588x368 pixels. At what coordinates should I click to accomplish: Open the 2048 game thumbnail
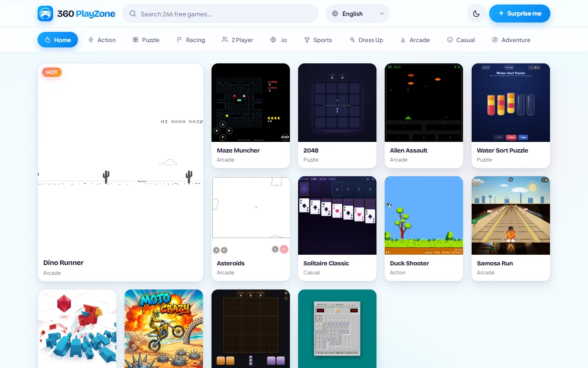point(337,103)
